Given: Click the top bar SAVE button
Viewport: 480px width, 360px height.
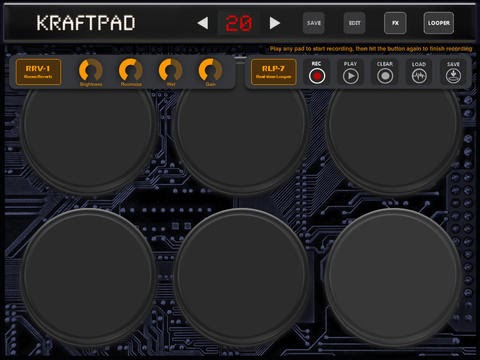Looking at the screenshot, I should (x=314, y=23).
